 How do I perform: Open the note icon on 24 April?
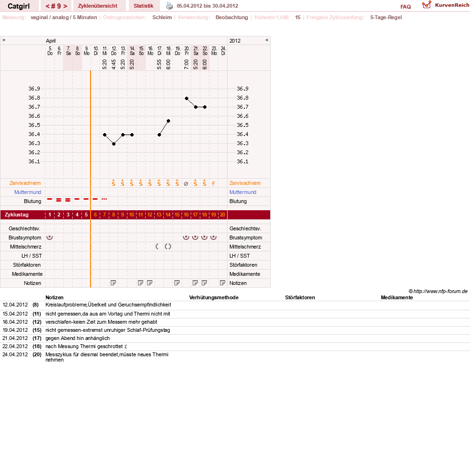click(223, 283)
